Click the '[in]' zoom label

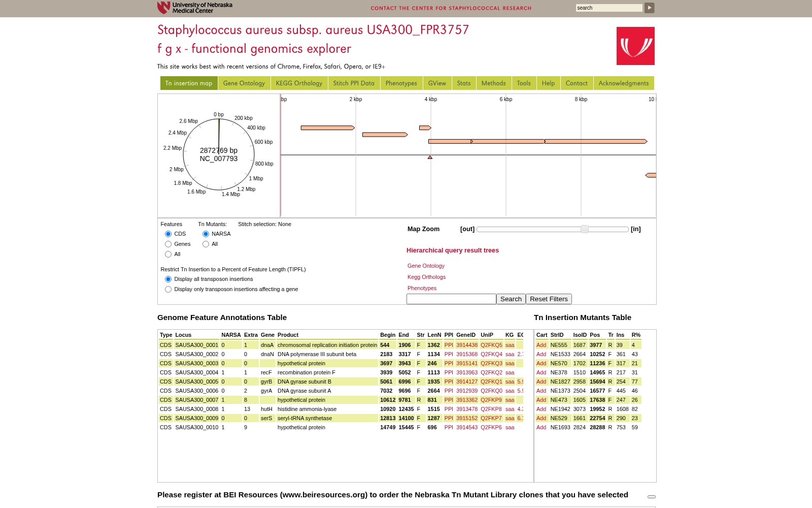pyautogui.click(x=636, y=229)
